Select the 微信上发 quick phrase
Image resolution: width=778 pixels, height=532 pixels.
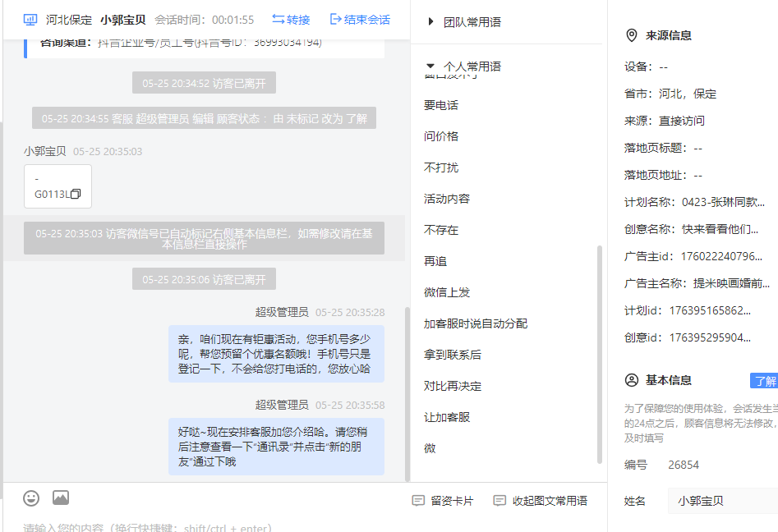point(447,292)
